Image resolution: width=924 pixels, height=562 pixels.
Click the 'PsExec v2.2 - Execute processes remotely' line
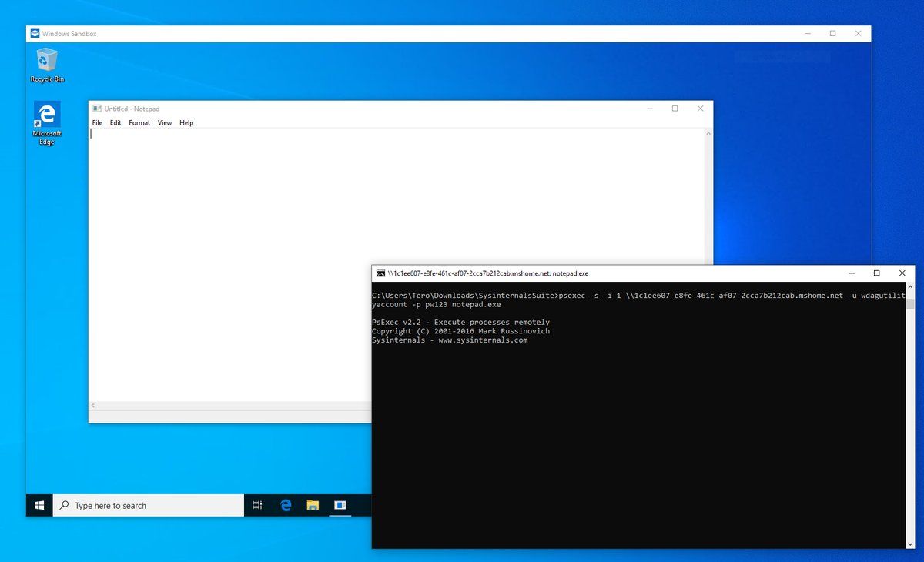point(460,322)
